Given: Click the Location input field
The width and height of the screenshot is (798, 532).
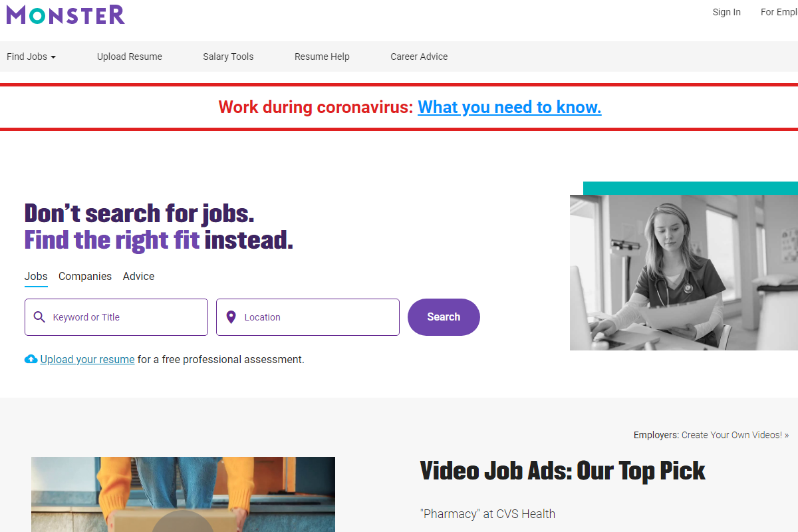Looking at the screenshot, I should (x=308, y=317).
